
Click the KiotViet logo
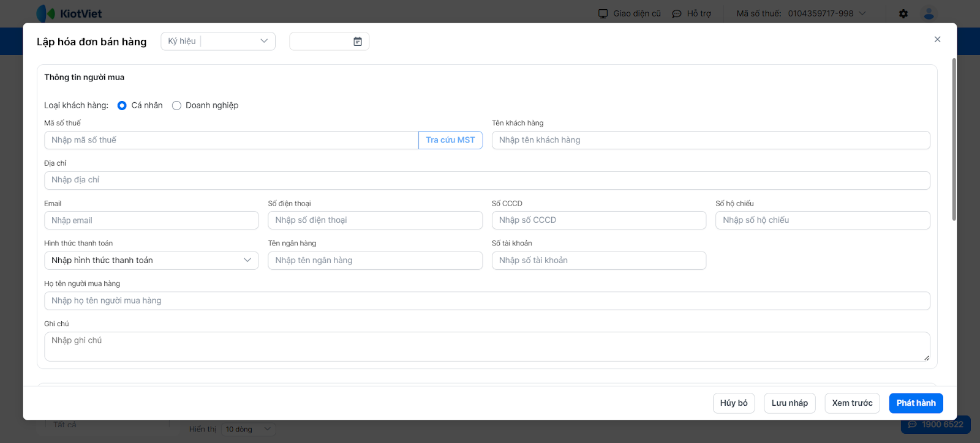tap(69, 13)
